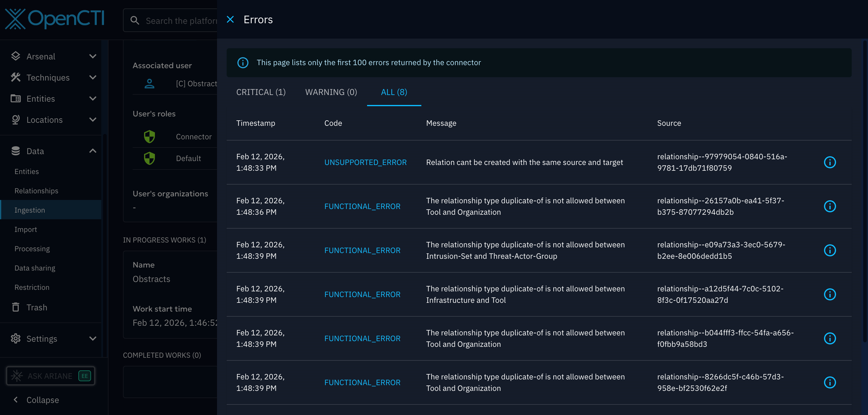
Task: Collapse the Data section chevron
Action: click(x=93, y=151)
